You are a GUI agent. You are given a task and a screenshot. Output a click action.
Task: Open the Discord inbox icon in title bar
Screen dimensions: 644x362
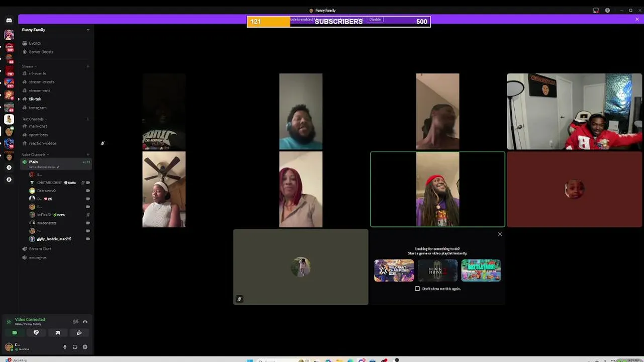596,10
